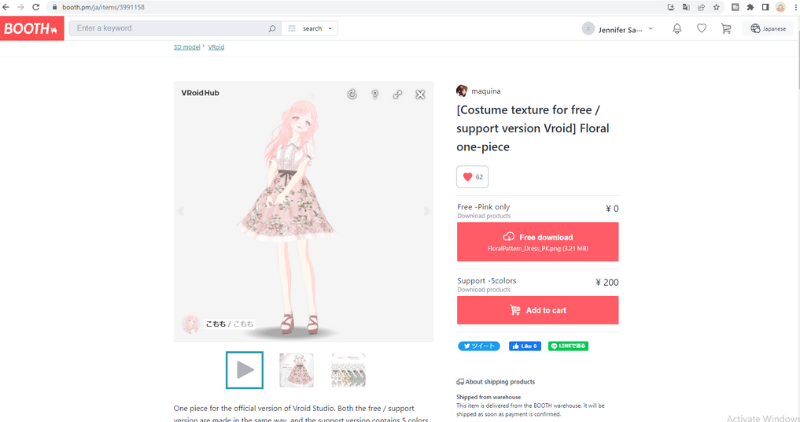Screen dimensions: 800x422
Task: Open the '3D model' breadcrumb link
Action: 187,47
